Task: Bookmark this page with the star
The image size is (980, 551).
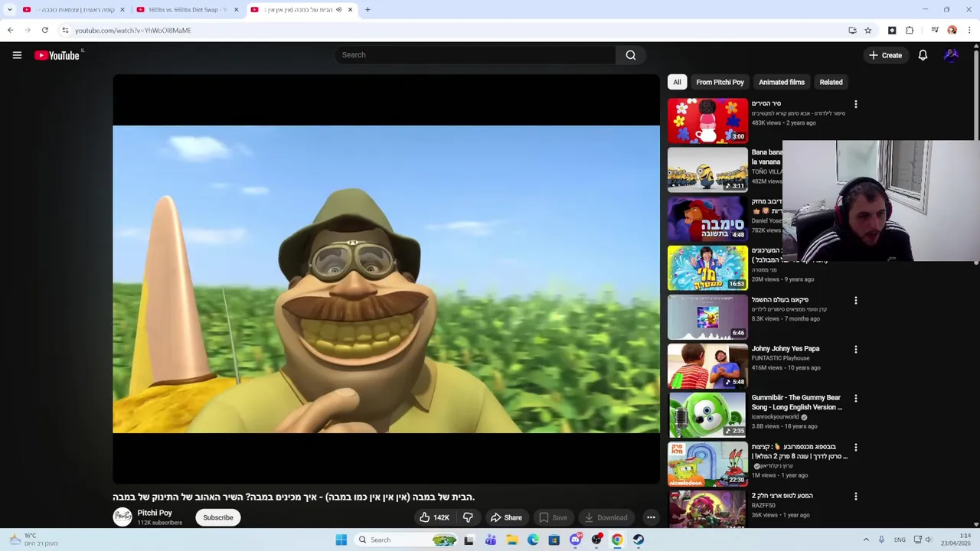Action: coord(867,31)
